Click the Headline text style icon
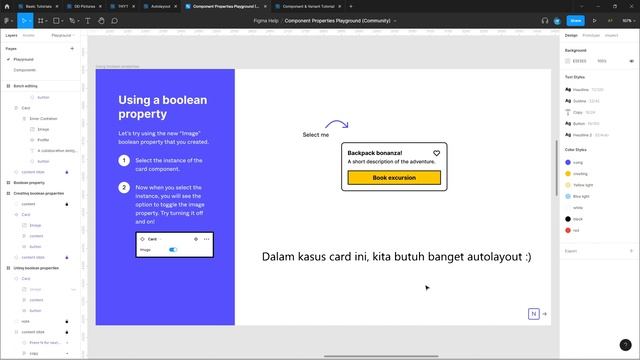640x360 pixels. coord(568,89)
